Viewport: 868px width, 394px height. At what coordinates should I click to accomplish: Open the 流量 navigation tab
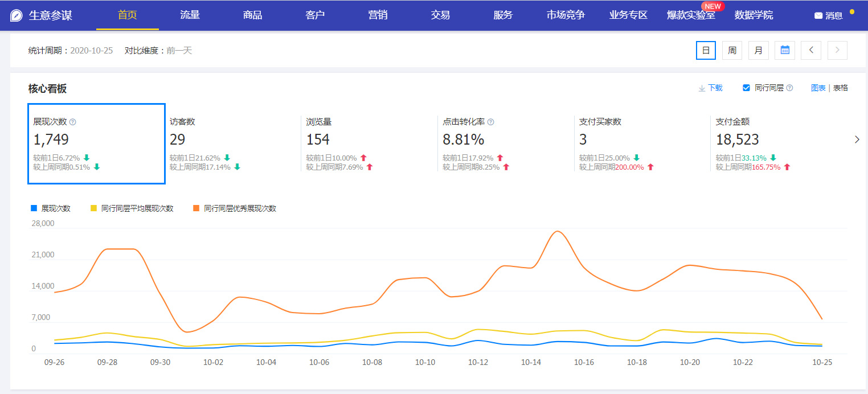(x=190, y=15)
